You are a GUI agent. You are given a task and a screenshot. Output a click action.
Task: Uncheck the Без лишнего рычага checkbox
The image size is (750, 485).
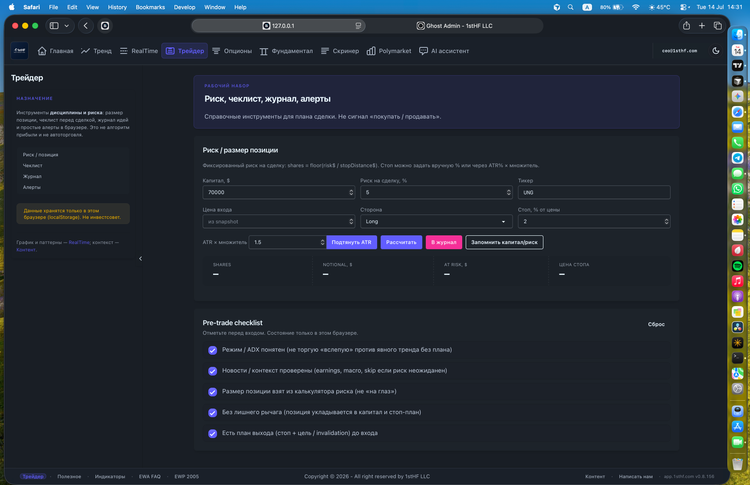coord(212,413)
